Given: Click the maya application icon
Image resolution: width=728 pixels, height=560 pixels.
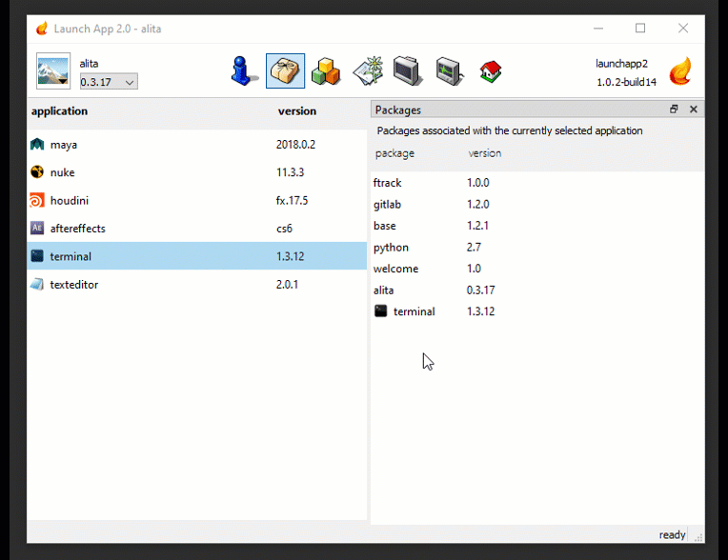Looking at the screenshot, I should click(x=37, y=145).
